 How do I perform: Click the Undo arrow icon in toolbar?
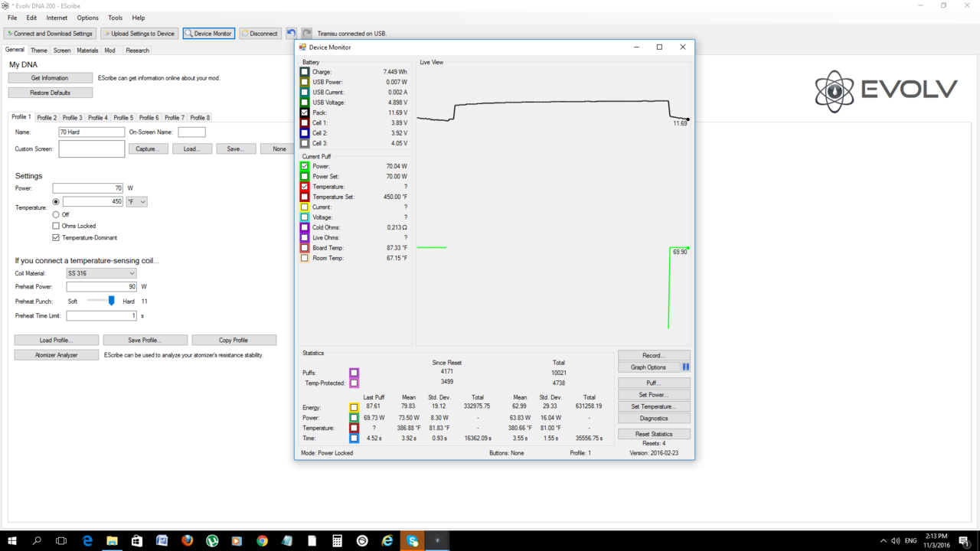click(291, 33)
